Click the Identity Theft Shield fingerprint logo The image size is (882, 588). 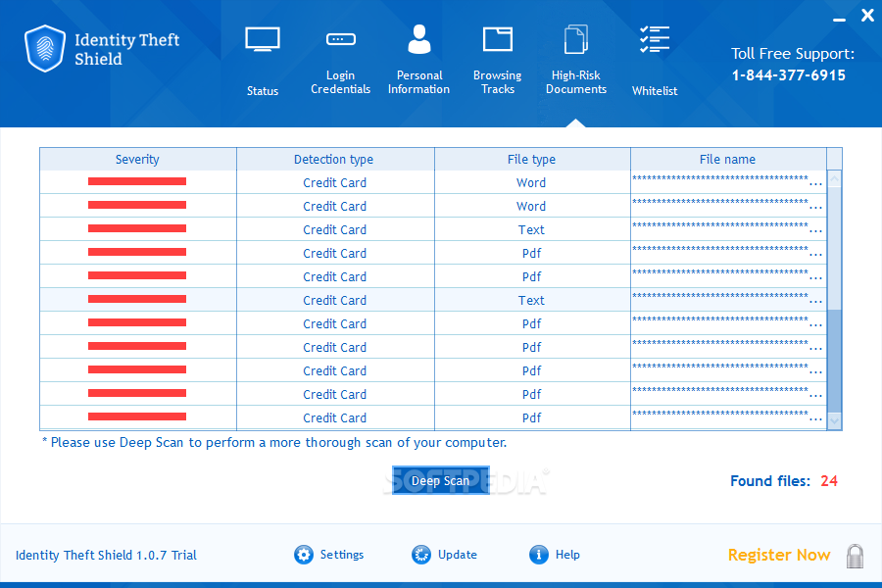(45, 48)
